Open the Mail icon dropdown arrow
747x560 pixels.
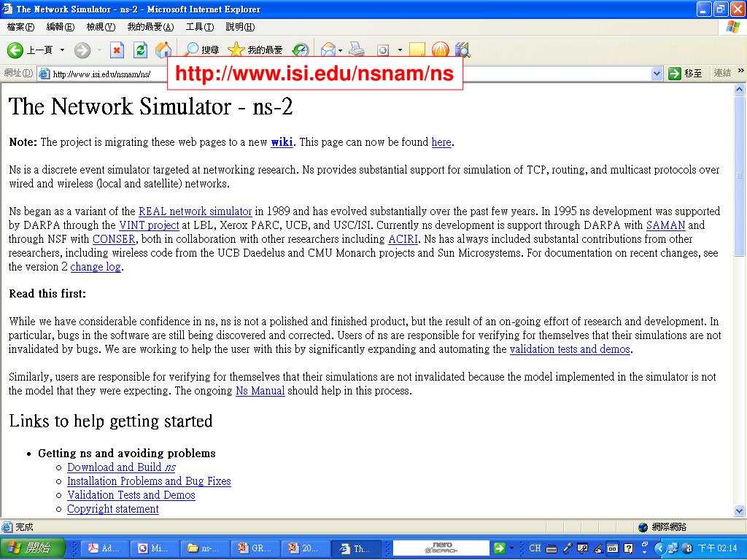pyautogui.click(x=340, y=50)
